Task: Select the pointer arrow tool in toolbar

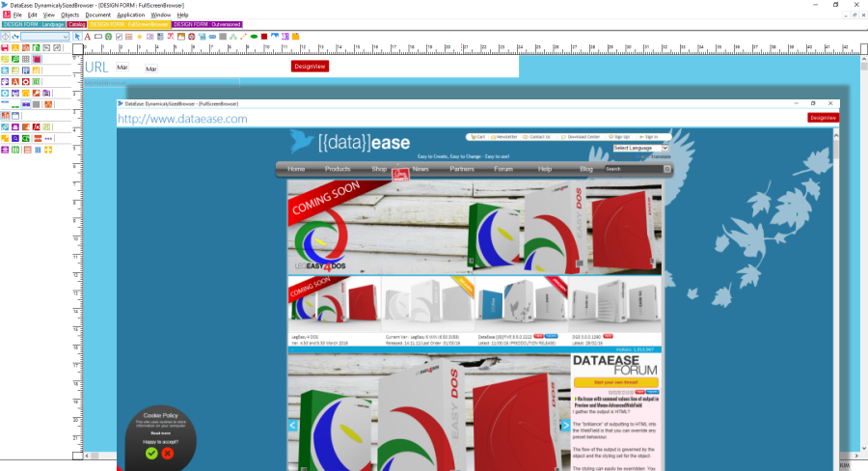Action: (77, 37)
